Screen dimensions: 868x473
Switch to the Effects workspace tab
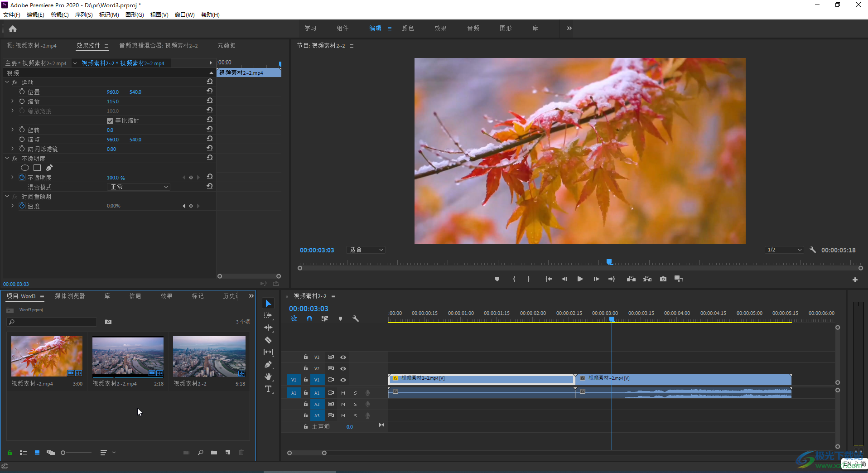click(x=440, y=28)
